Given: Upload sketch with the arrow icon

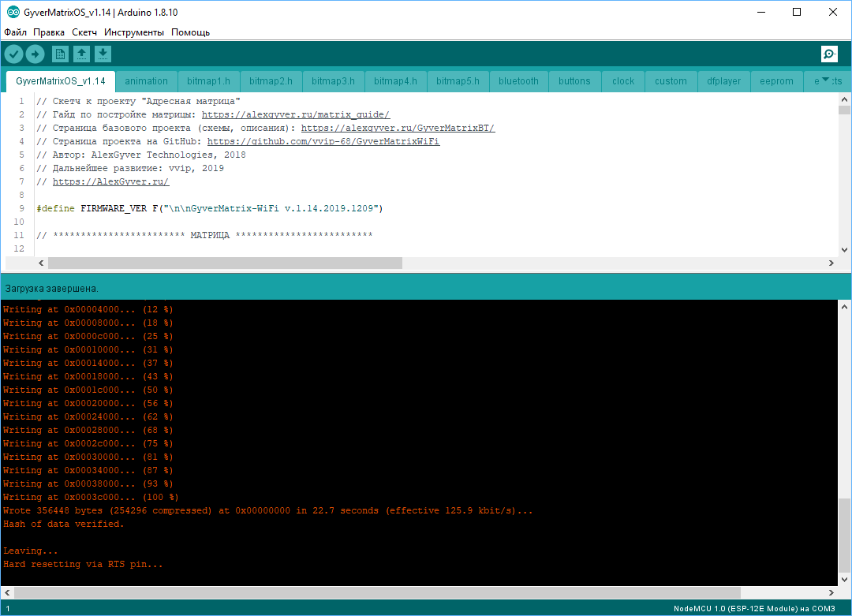Looking at the screenshot, I should click(x=35, y=54).
